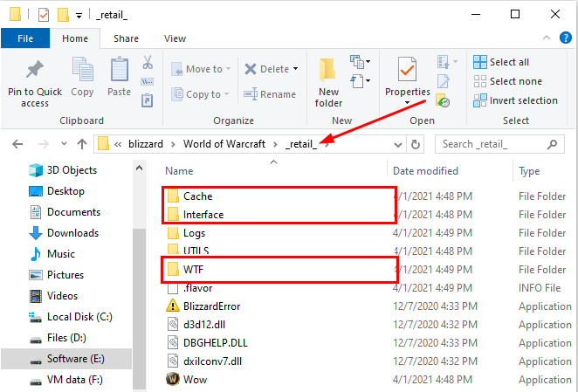
Task: Open Pictures in navigation pane
Action: pos(57,275)
